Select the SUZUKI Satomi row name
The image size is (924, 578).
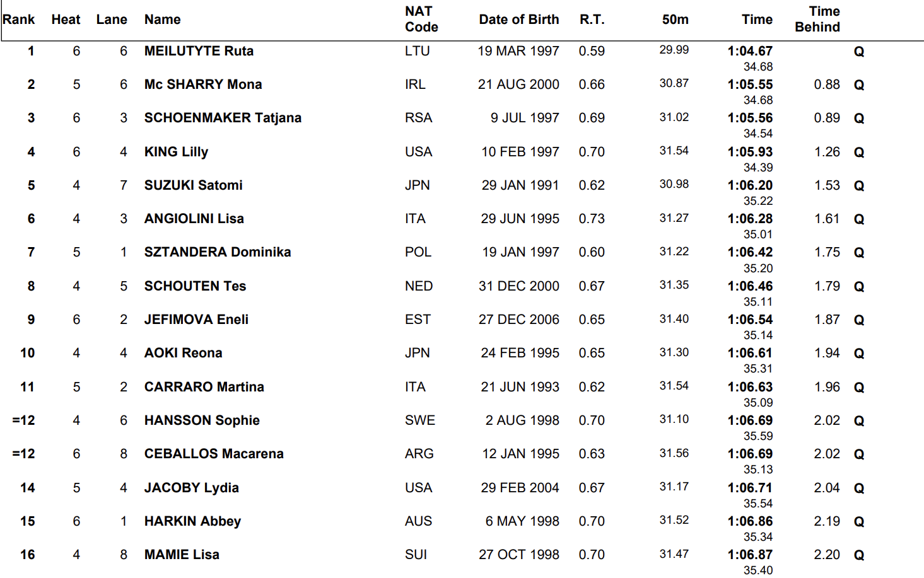(193, 185)
